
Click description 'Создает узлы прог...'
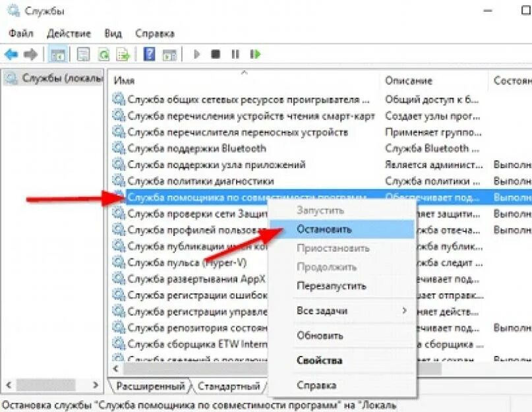432,116
